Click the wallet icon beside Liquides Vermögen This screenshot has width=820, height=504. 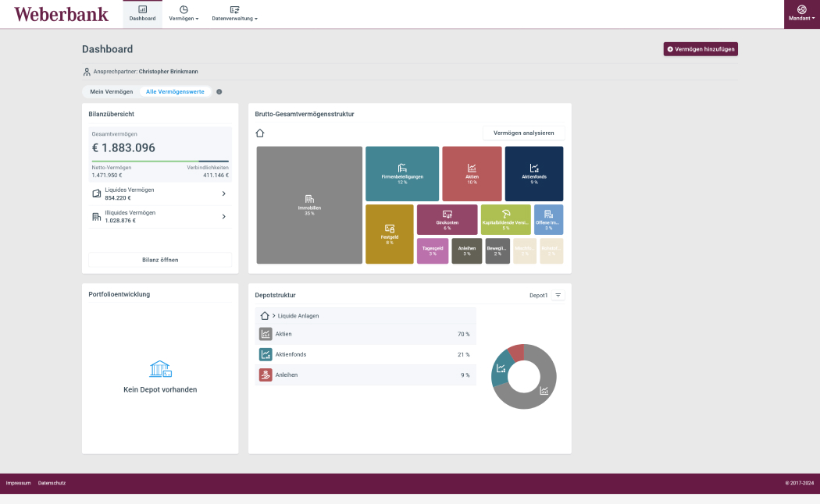click(x=97, y=193)
